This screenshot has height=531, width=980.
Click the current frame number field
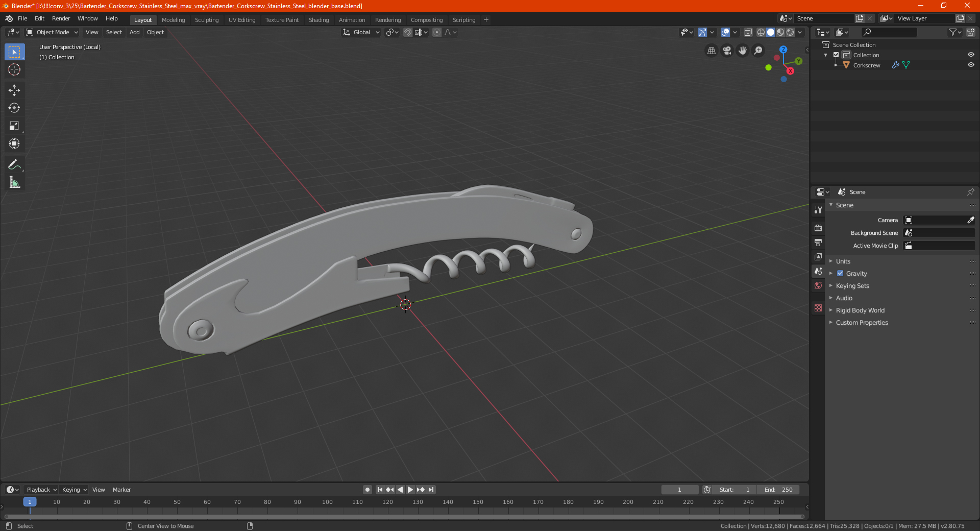tap(680, 490)
